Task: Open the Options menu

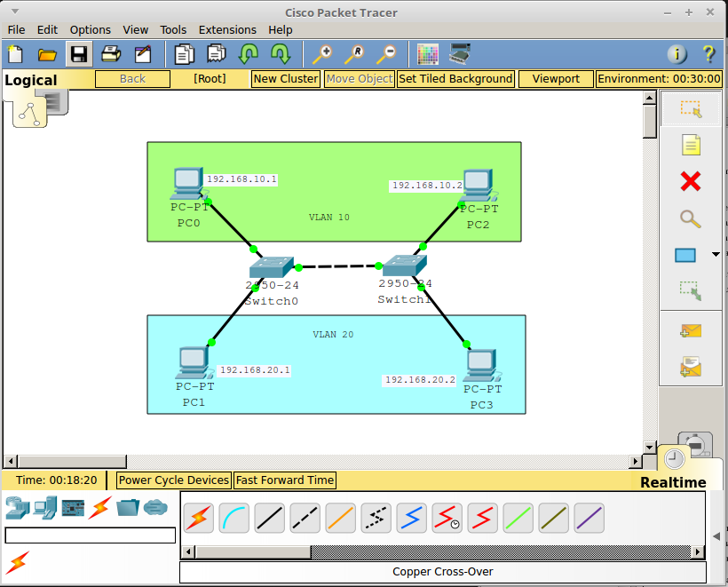Action: click(90, 29)
